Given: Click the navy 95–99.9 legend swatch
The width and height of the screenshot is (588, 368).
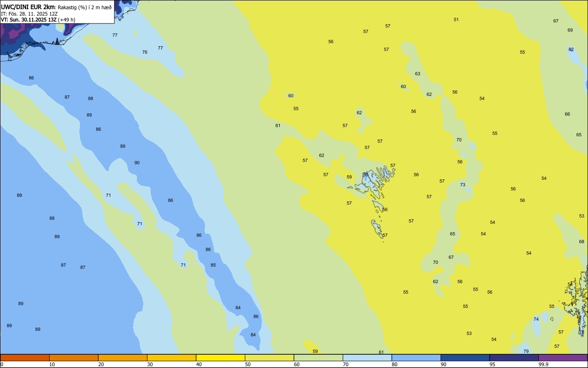Looking at the screenshot, I should 514,357.
